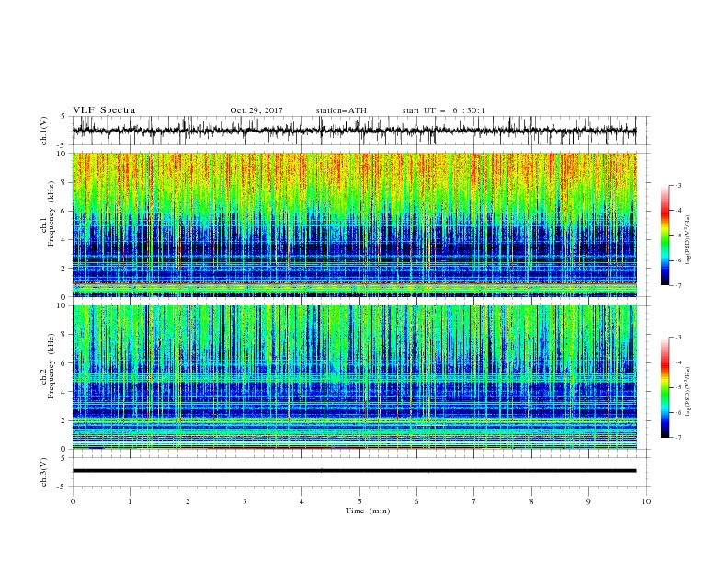Image resolution: width=728 pixels, height=563 pixels.
Task: Click the ch.1 spectrogram color bar
Action: point(665,236)
